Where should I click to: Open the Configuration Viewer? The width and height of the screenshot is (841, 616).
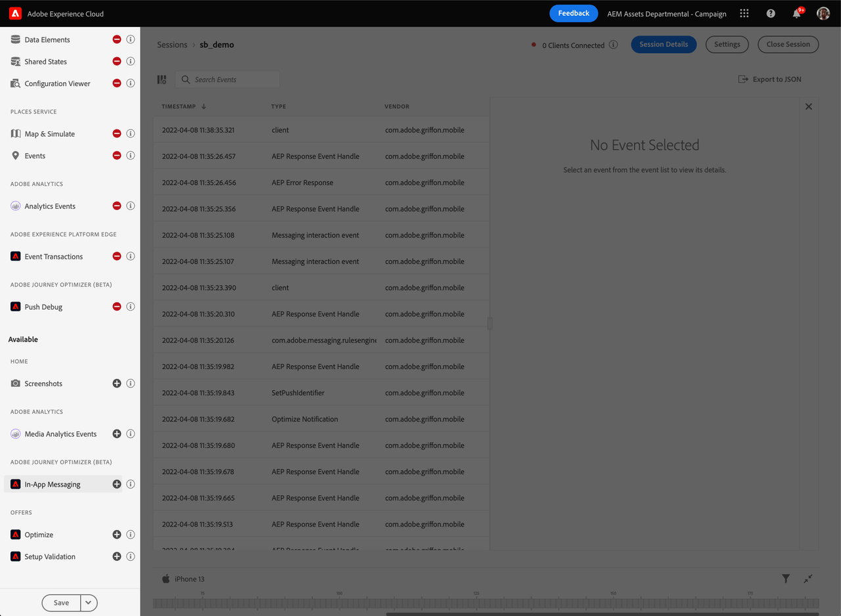click(x=57, y=83)
